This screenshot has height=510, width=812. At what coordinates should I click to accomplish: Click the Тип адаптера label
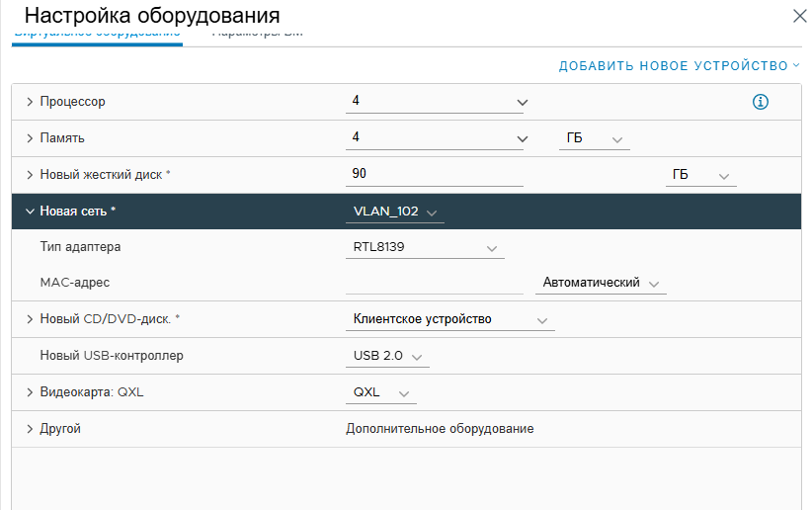click(x=80, y=247)
